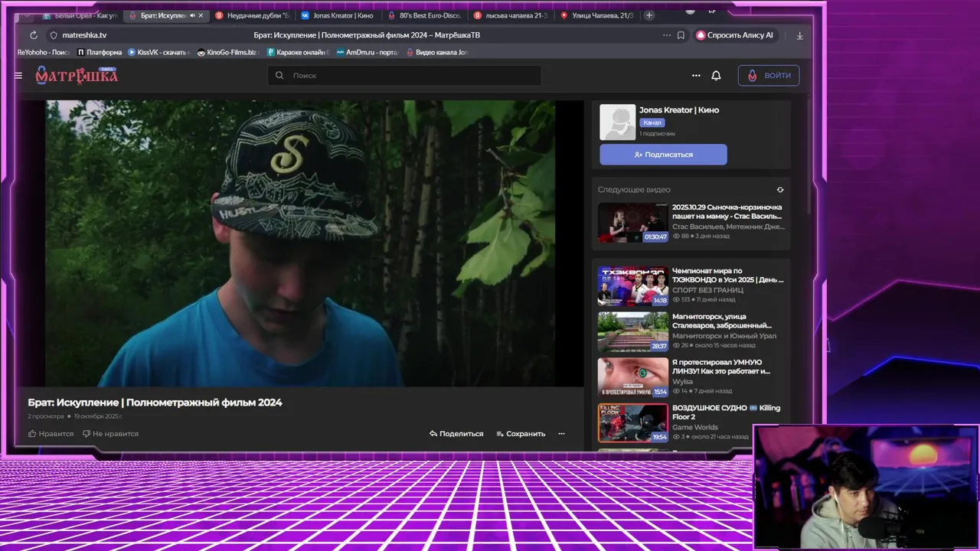Open the Чемпионат мира по ТХЭКВОНДО video title

[x=727, y=275]
